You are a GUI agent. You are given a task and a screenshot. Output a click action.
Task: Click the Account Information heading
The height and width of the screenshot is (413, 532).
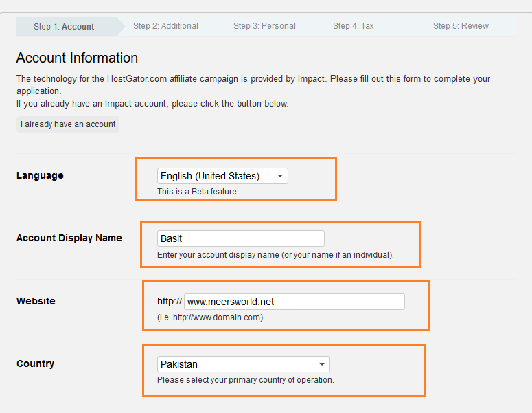point(77,58)
